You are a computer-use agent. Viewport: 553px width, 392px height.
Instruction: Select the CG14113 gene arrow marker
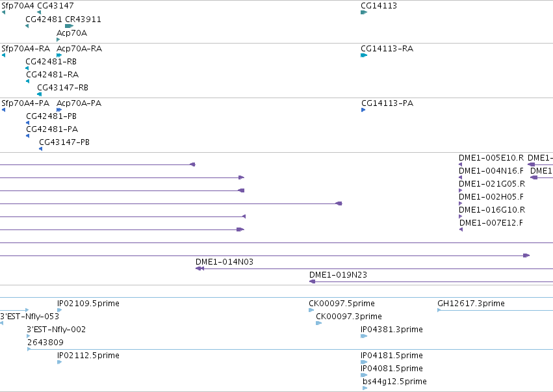pos(364,12)
